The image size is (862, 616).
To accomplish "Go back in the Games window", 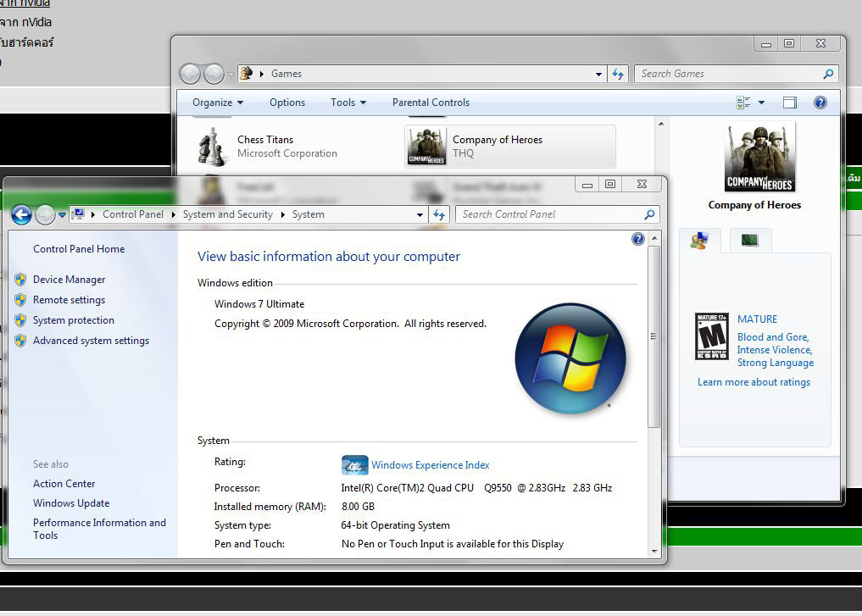I will pyautogui.click(x=190, y=75).
